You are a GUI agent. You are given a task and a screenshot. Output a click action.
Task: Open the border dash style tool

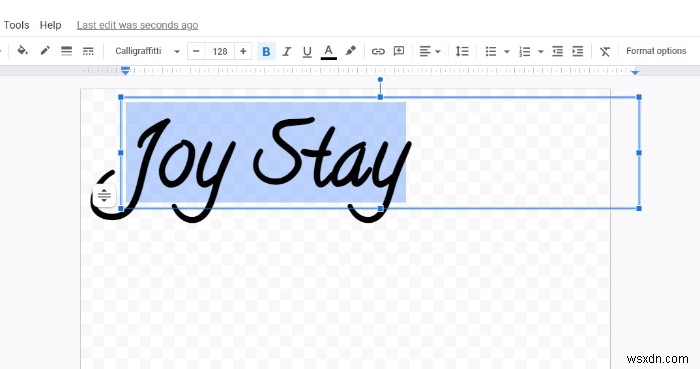(88, 51)
